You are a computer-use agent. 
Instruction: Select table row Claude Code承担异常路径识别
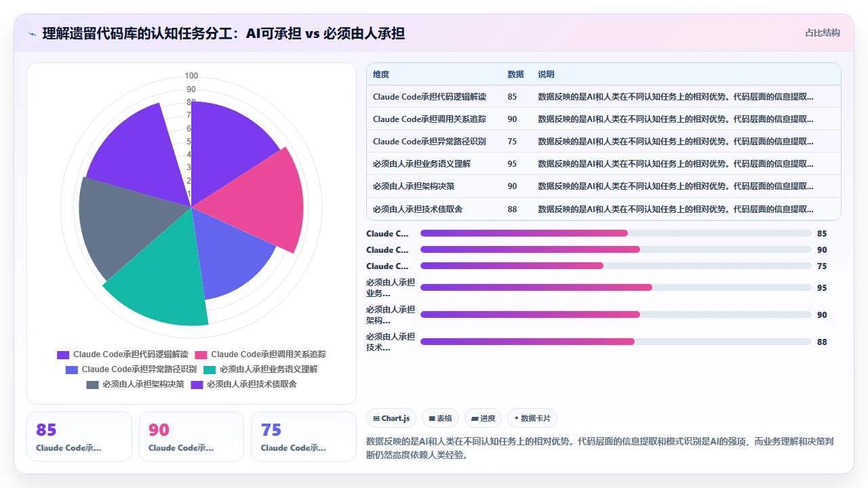pyautogui.click(x=604, y=142)
